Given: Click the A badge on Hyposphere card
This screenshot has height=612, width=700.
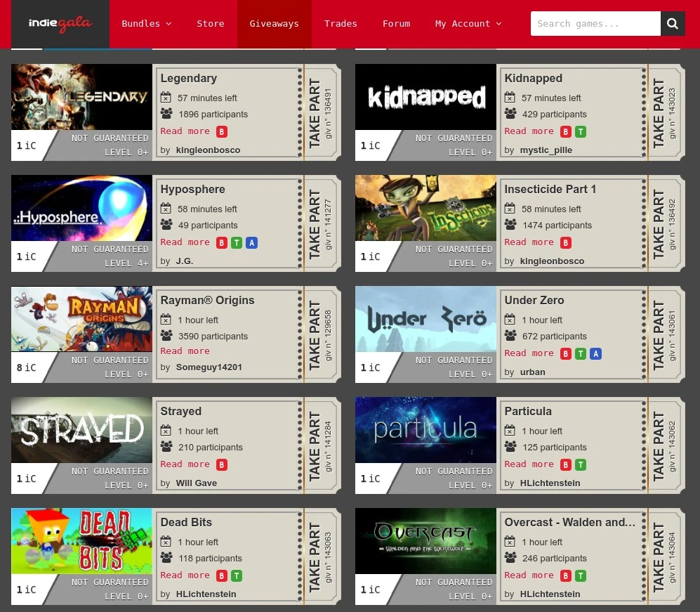Looking at the screenshot, I should point(252,242).
